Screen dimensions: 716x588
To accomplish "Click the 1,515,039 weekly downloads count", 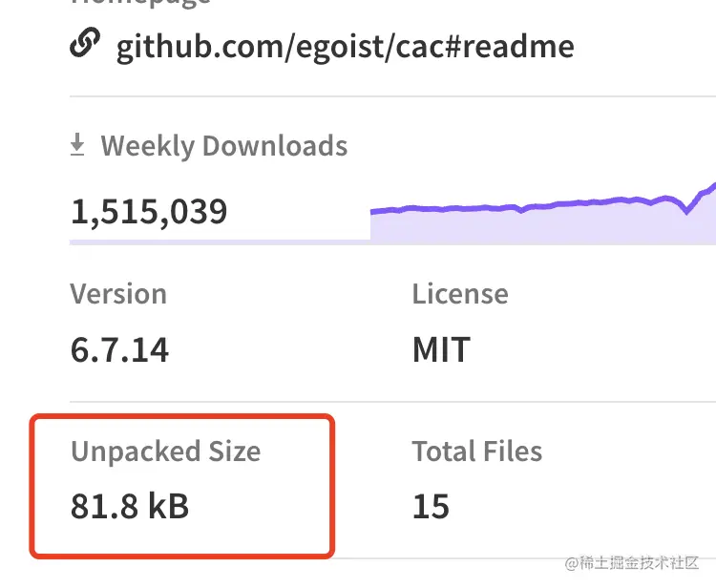I will [149, 210].
